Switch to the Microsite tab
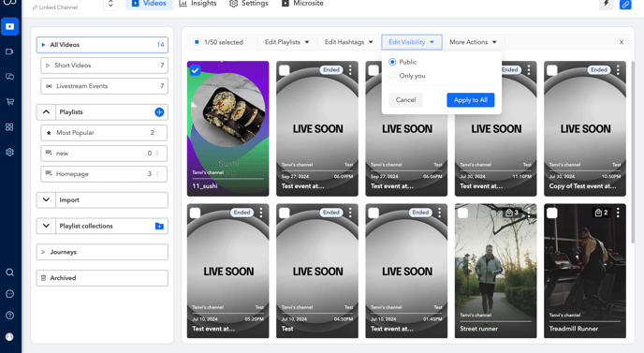This screenshot has height=353, width=644. point(302,4)
